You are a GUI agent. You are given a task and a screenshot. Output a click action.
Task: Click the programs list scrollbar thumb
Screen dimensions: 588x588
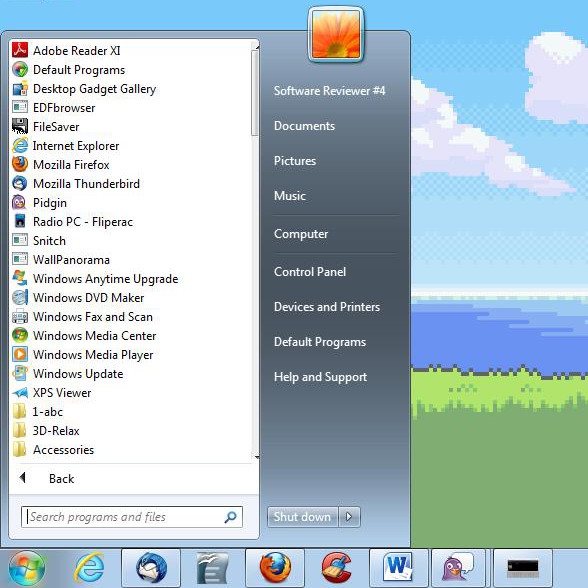255,93
